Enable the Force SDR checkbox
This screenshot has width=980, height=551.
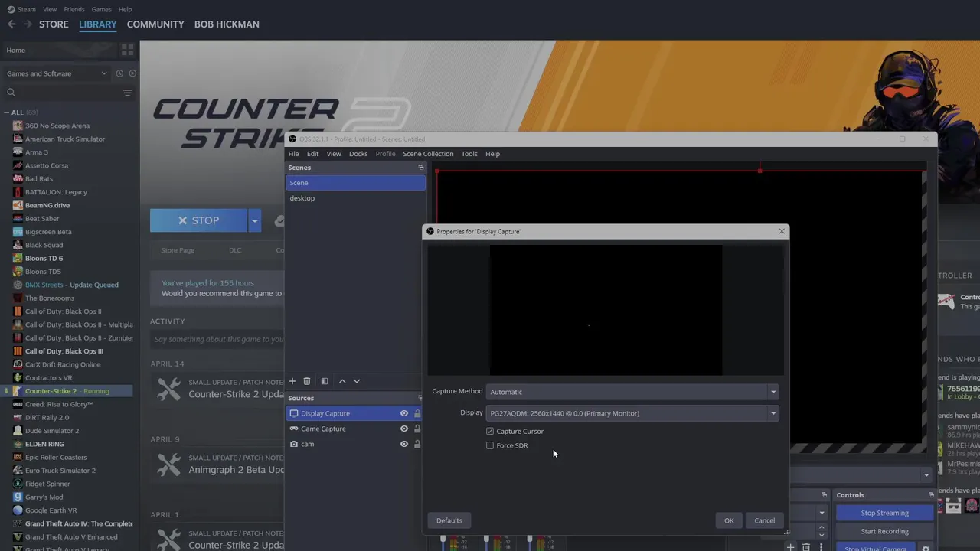tap(490, 445)
